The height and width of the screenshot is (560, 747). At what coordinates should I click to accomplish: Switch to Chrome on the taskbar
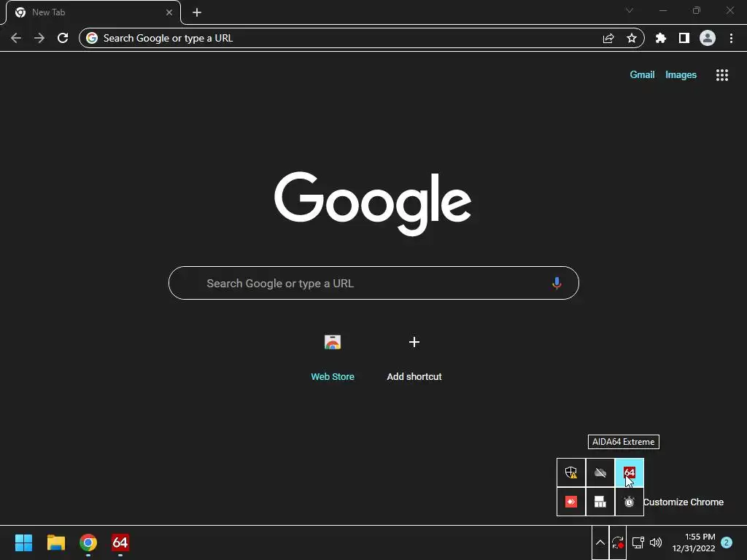(x=88, y=542)
